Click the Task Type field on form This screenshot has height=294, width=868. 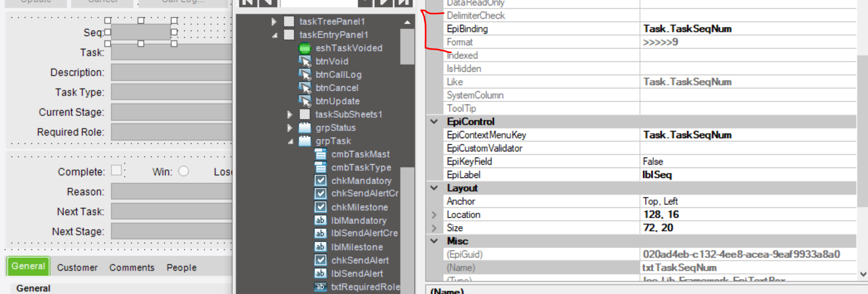(x=172, y=92)
